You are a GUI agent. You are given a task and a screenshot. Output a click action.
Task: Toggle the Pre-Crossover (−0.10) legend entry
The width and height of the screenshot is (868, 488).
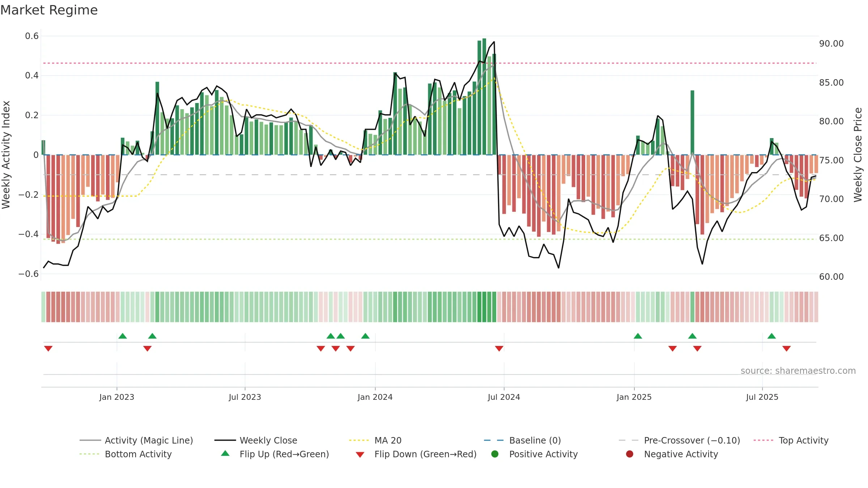pos(679,440)
